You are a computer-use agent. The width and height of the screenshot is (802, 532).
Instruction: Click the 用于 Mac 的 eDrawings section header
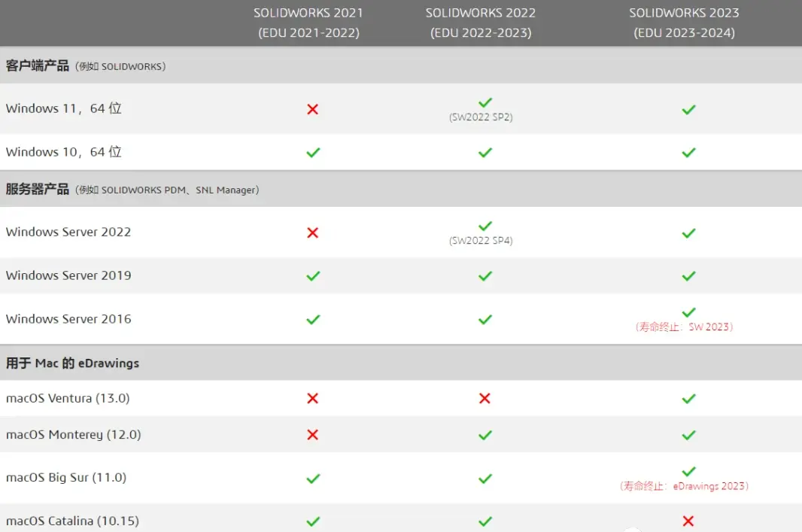pyautogui.click(x=73, y=363)
